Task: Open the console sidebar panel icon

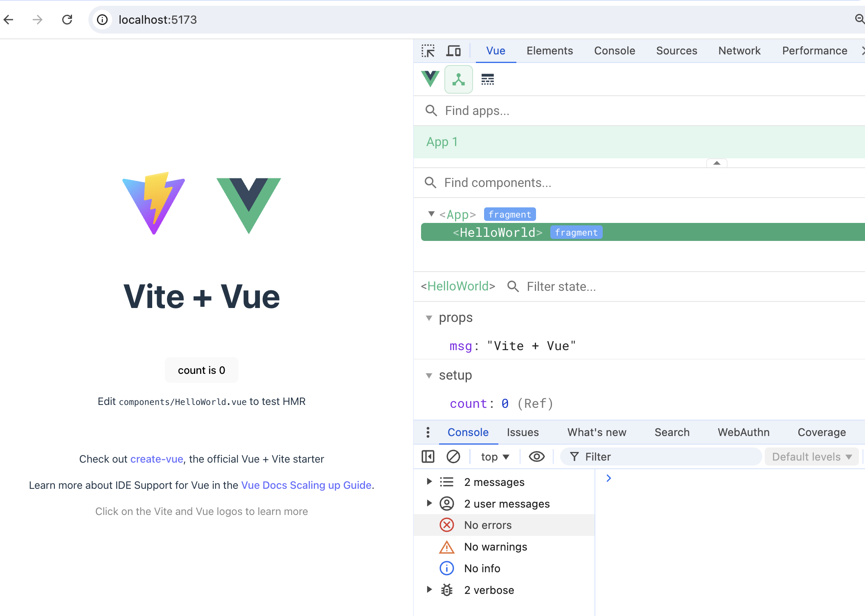Action: [428, 456]
